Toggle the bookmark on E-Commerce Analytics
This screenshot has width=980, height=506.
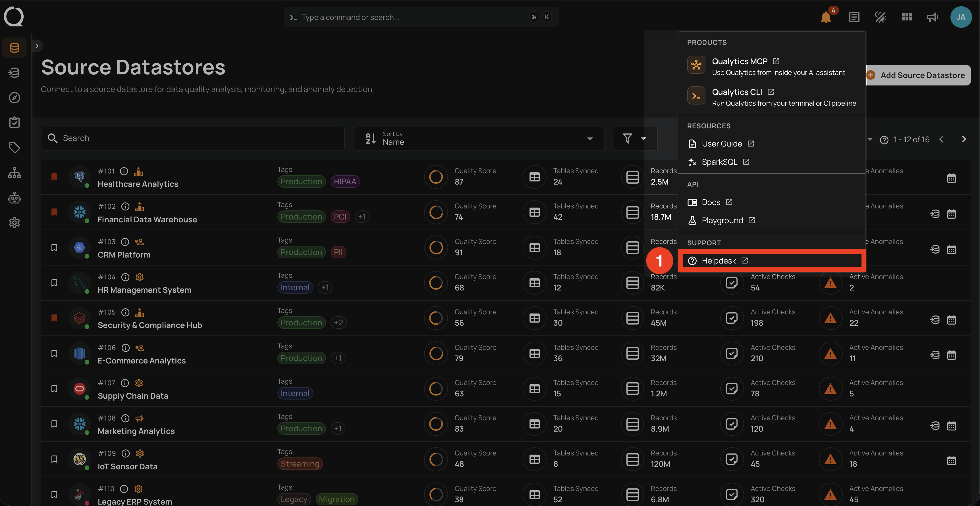tap(54, 354)
